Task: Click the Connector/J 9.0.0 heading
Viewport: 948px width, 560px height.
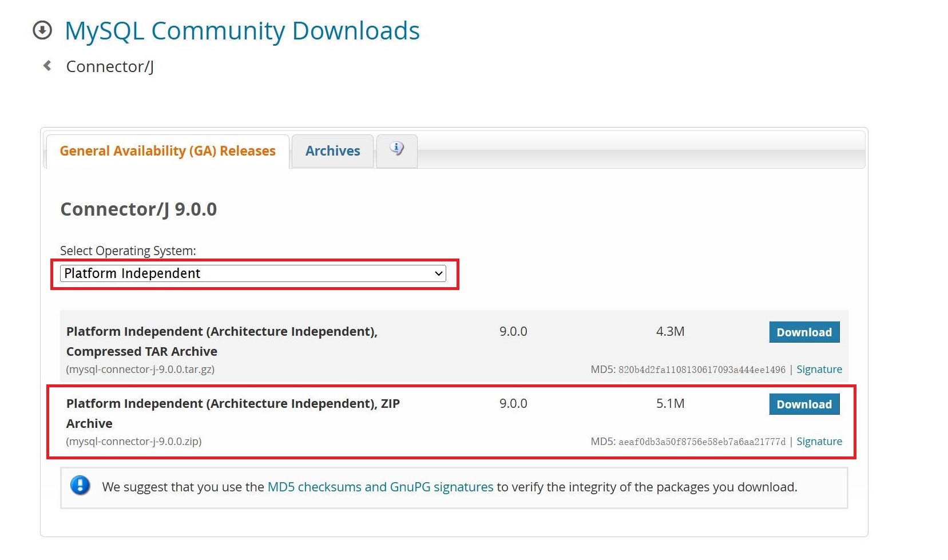Action: [x=138, y=209]
